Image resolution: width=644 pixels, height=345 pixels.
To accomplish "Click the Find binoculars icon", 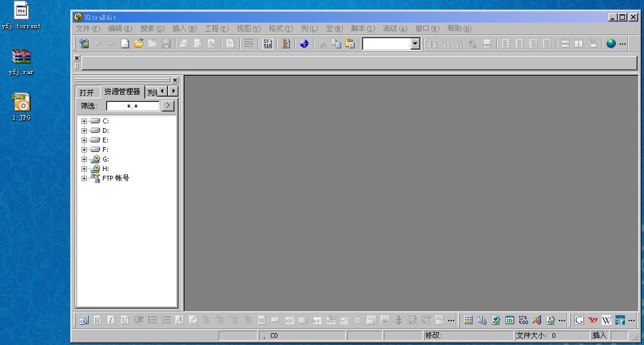I will (x=433, y=43).
